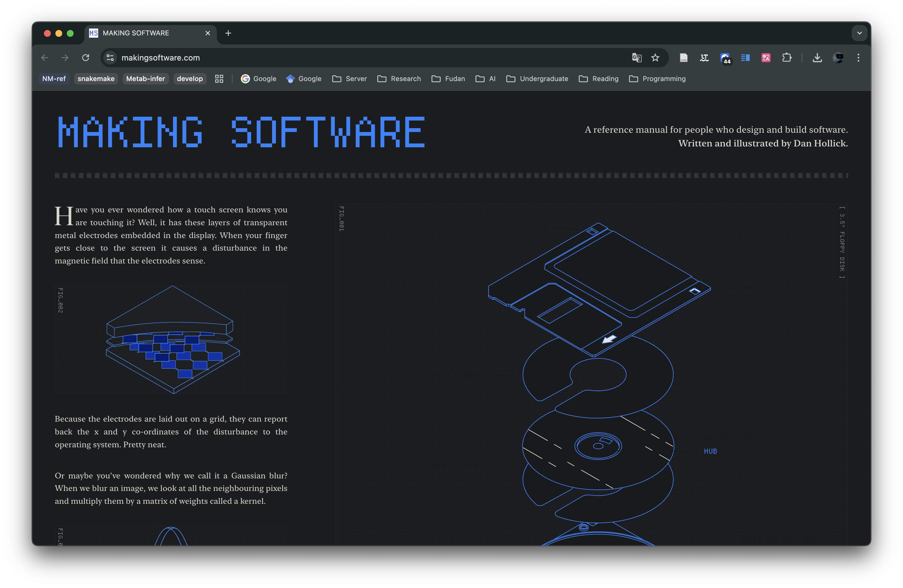The height and width of the screenshot is (588, 903).
Task: Click the paragraph starting 'Have you ever wondered'
Action: pos(171,235)
